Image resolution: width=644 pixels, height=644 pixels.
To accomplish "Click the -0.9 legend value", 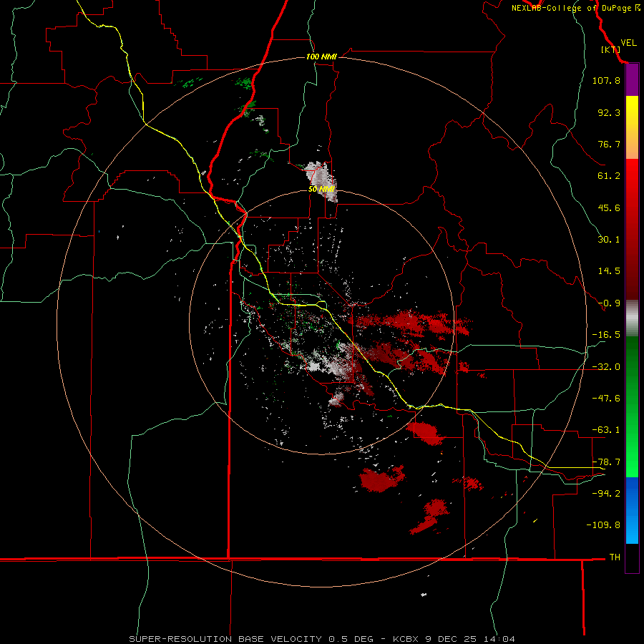I will click(609, 303).
